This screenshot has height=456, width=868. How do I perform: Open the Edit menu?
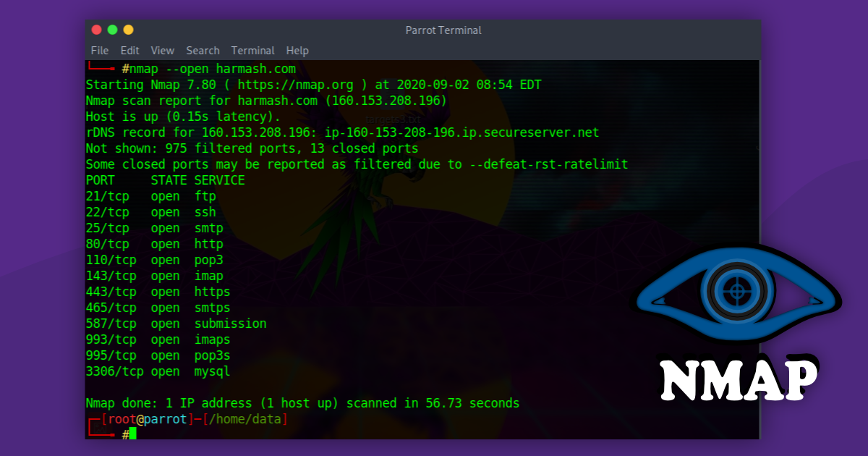130,51
